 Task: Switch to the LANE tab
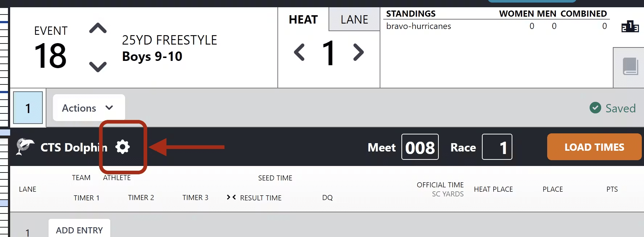click(x=354, y=19)
